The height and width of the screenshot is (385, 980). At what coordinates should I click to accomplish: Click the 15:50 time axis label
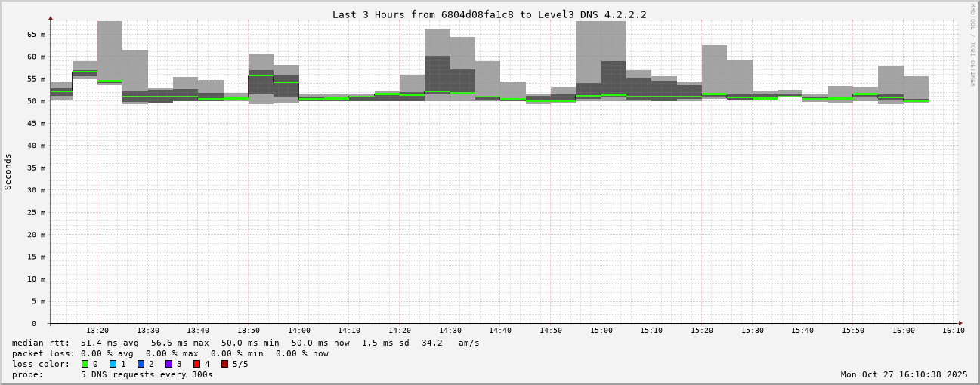point(853,331)
